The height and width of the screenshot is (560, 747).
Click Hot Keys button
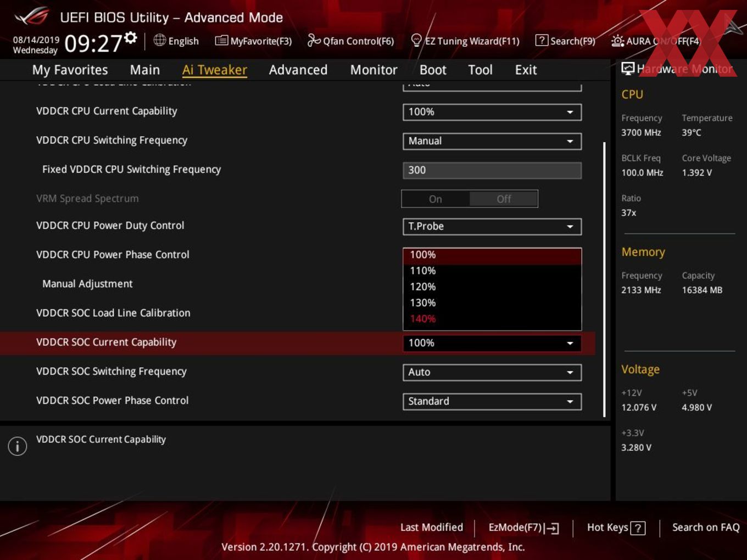(x=616, y=528)
